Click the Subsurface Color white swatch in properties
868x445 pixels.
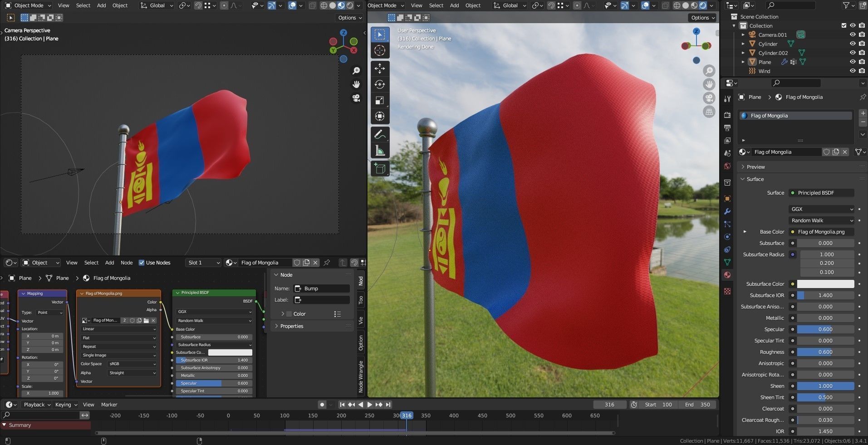click(825, 284)
